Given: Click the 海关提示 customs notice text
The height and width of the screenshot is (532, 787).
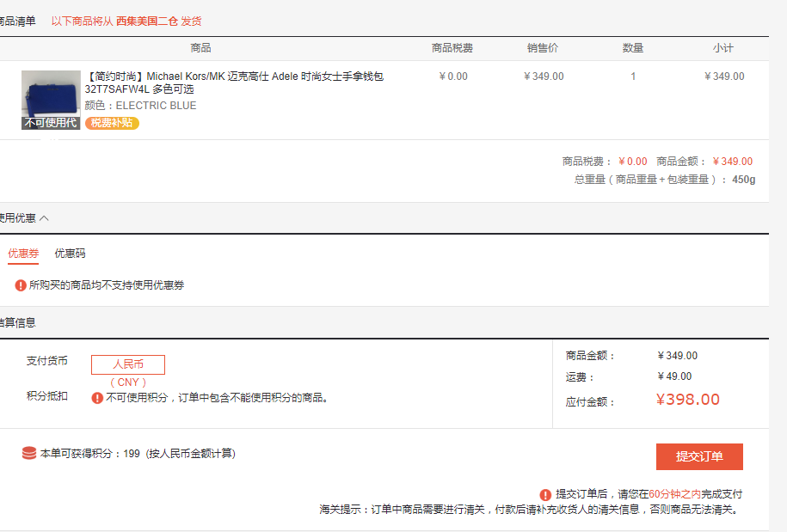Looking at the screenshot, I should pyautogui.click(x=530, y=510).
